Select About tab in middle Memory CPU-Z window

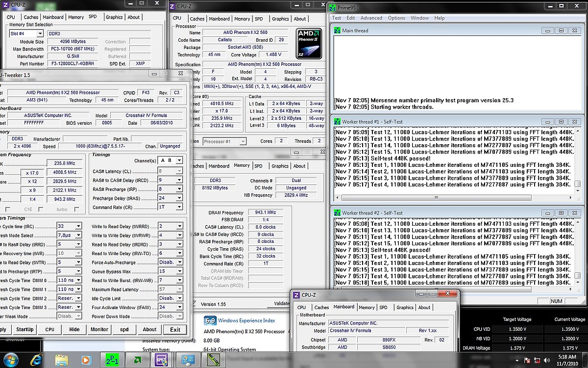click(x=300, y=166)
